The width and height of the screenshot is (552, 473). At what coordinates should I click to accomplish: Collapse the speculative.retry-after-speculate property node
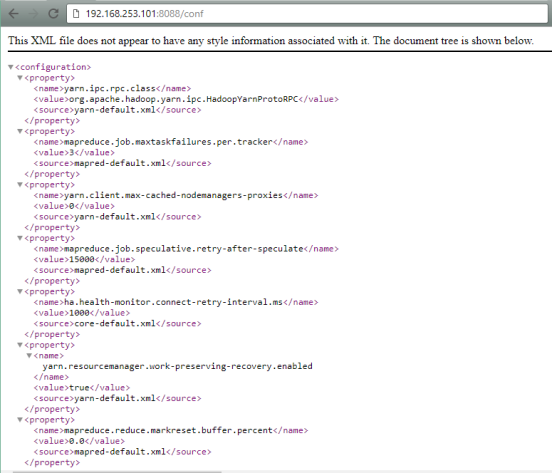pos(20,238)
